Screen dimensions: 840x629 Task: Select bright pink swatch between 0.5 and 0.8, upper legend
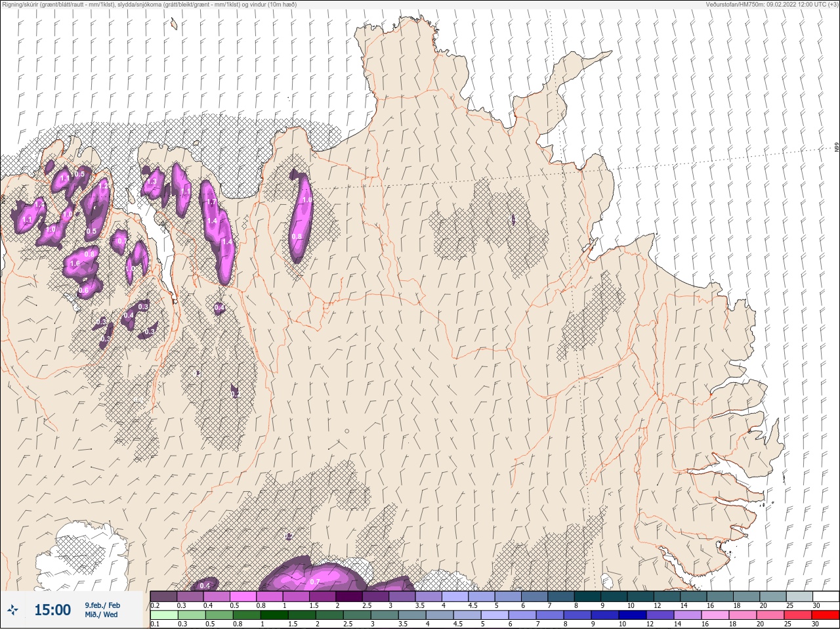pyautogui.click(x=243, y=597)
